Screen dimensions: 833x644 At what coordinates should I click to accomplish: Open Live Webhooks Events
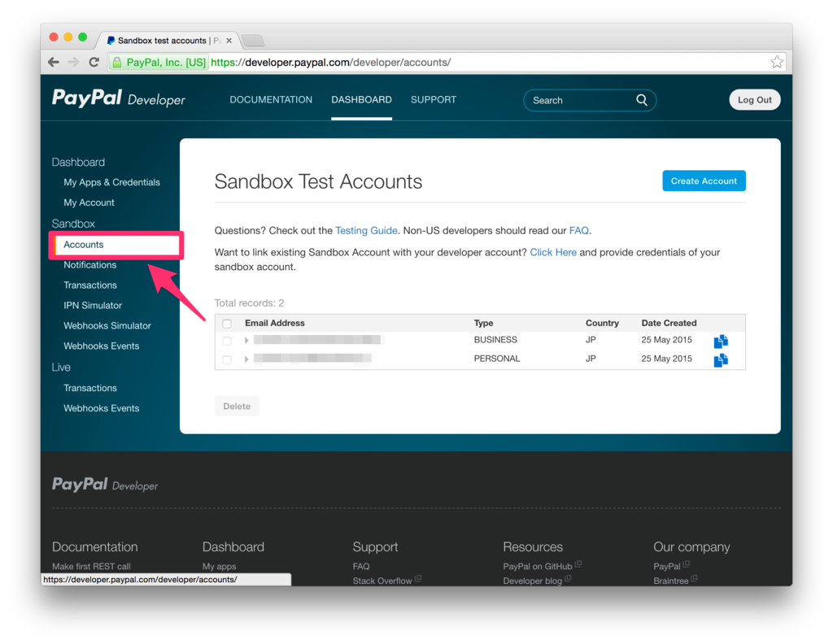102,408
